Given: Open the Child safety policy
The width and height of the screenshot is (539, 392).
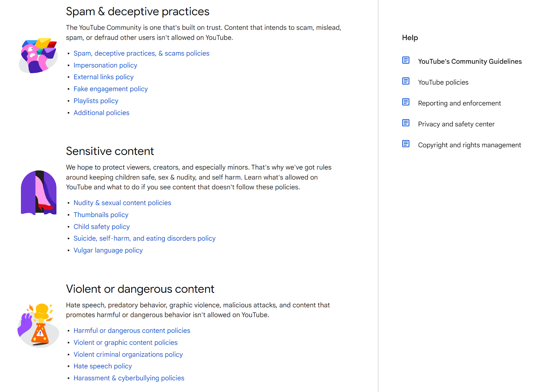Looking at the screenshot, I should click(101, 226).
